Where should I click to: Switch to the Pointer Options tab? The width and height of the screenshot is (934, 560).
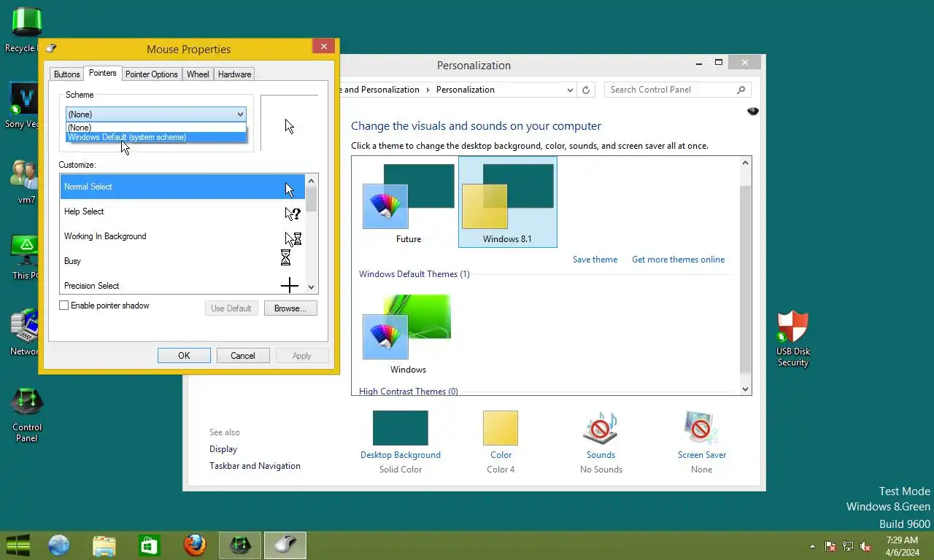151,74
